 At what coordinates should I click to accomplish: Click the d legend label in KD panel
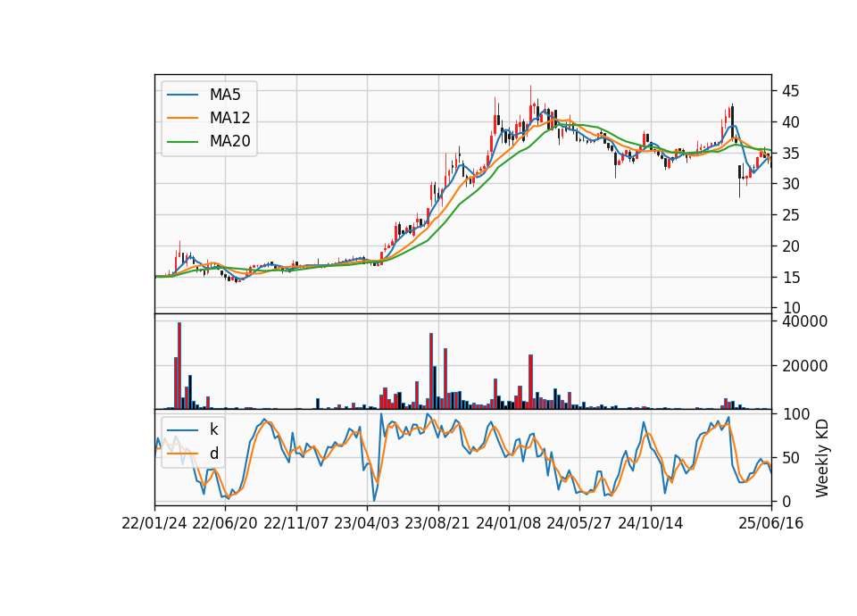coord(213,454)
